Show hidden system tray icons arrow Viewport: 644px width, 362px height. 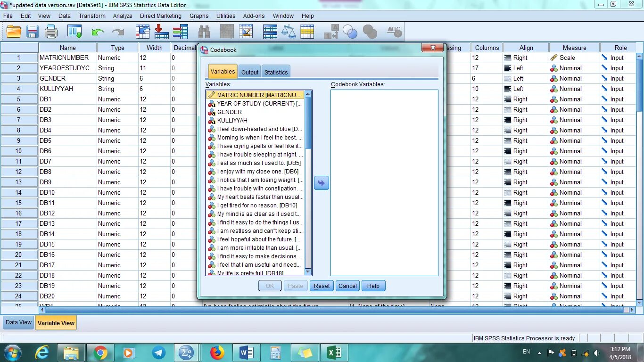539,353
